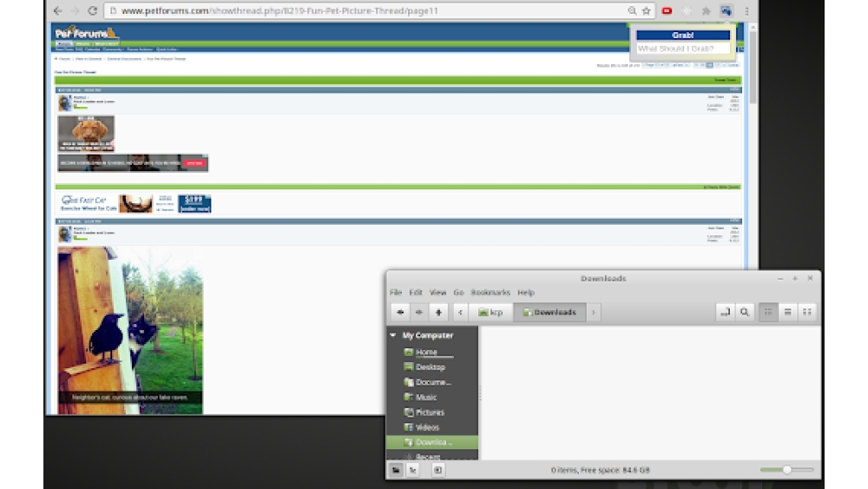868x489 pixels.
Task: Open file manager search icon
Action: coord(745,313)
